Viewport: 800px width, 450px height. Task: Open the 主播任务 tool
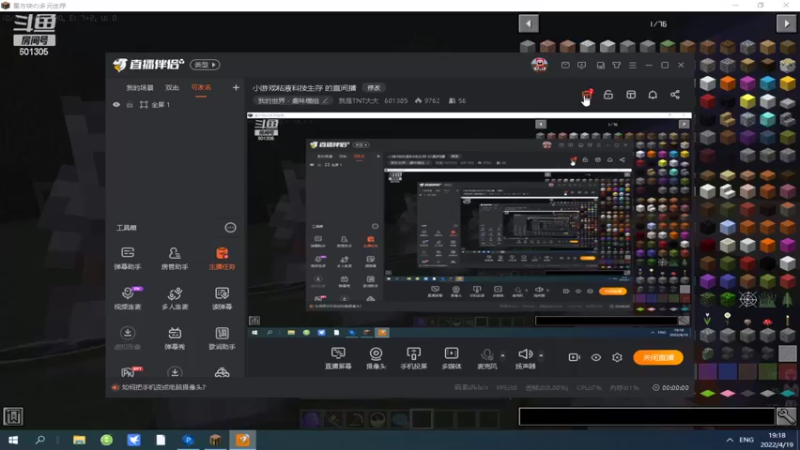222,258
